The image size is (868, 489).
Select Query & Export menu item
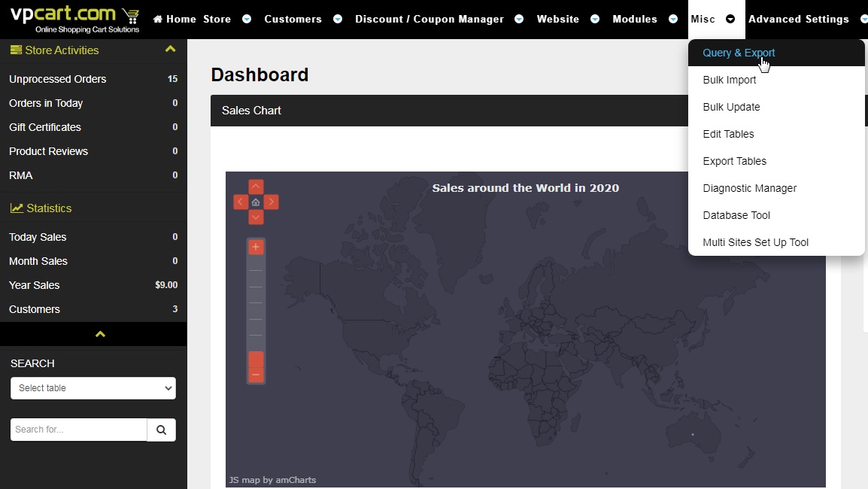click(739, 53)
